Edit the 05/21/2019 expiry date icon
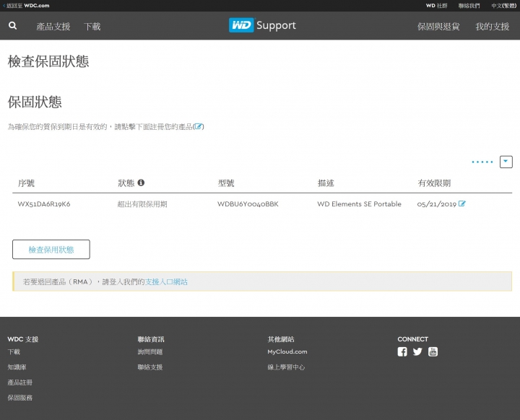 click(462, 204)
